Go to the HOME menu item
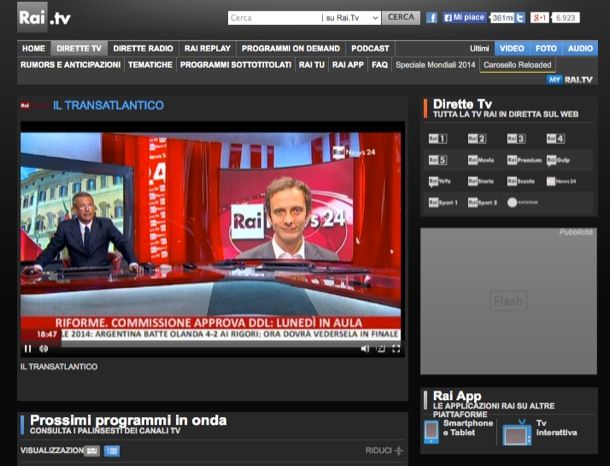 [x=33, y=49]
